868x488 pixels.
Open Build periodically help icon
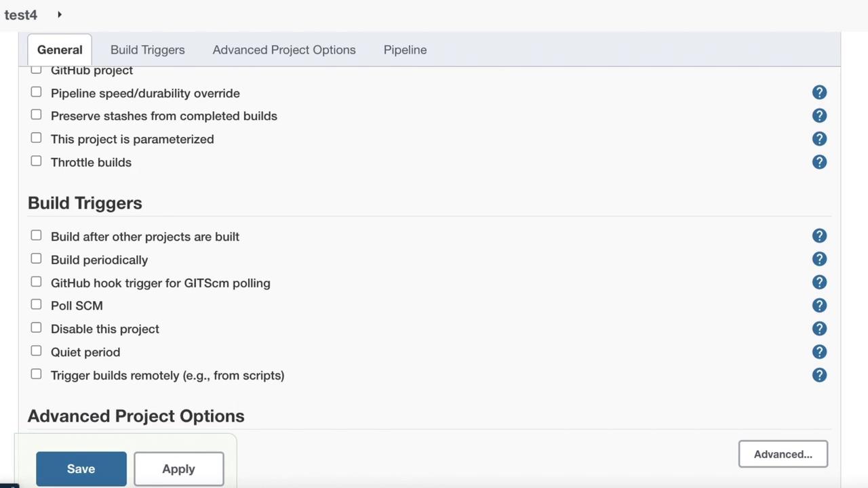coord(819,259)
